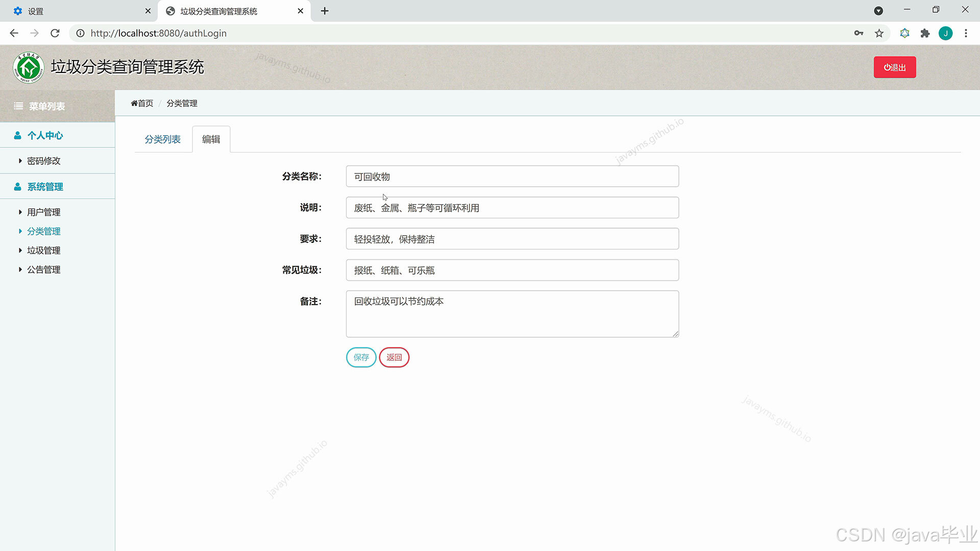Open the browser extensions puzzle icon
The width and height of the screenshot is (980, 551).
[x=925, y=33]
